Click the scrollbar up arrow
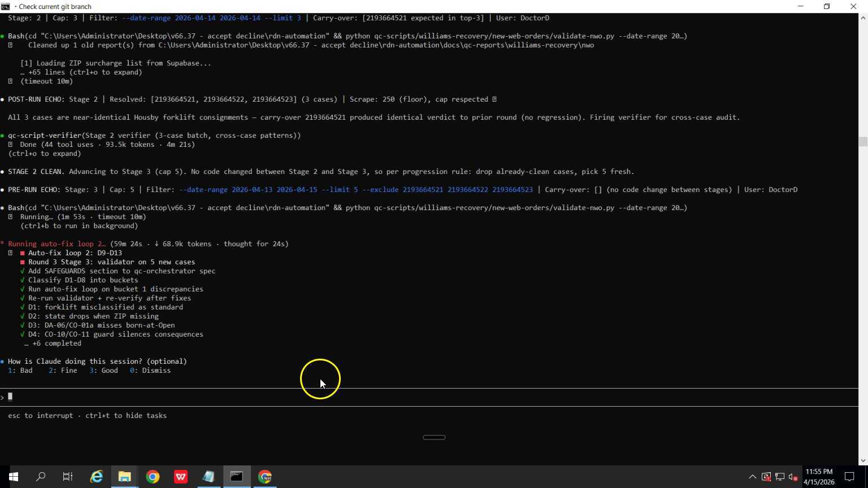The height and width of the screenshot is (488, 868). [863, 18]
